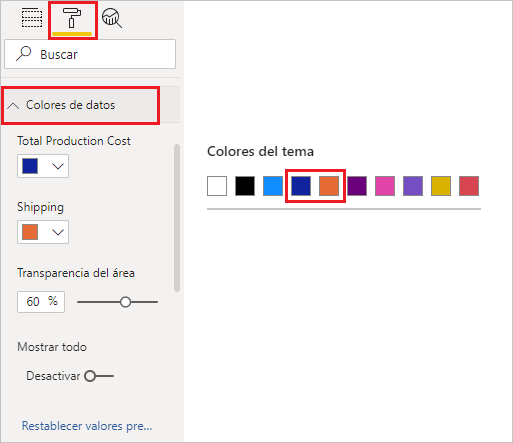513x443 pixels.
Task: Pick the dark blue theme color swatch
Action: point(301,186)
